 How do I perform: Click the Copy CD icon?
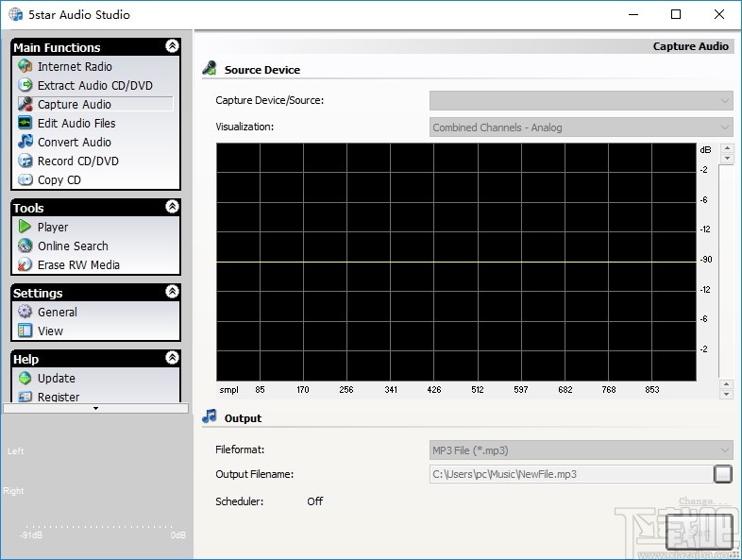click(x=25, y=180)
